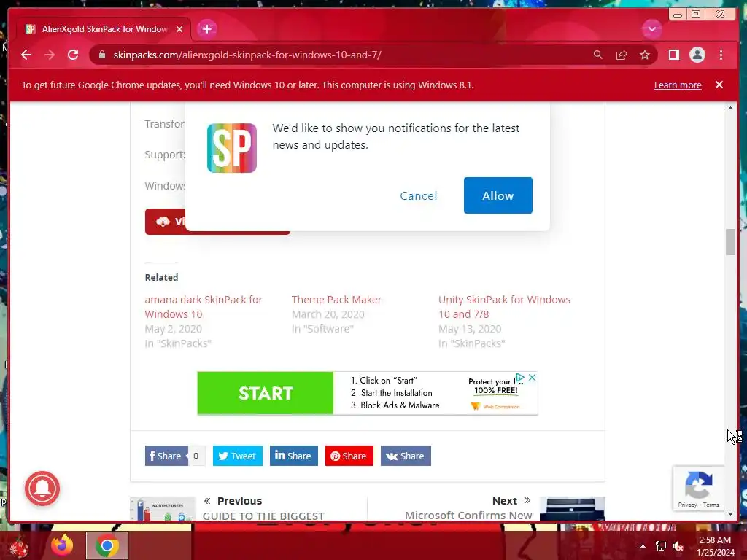Image resolution: width=747 pixels, height=560 pixels.
Task: Click Chrome icon in taskbar
Action: [x=107, y=545]
